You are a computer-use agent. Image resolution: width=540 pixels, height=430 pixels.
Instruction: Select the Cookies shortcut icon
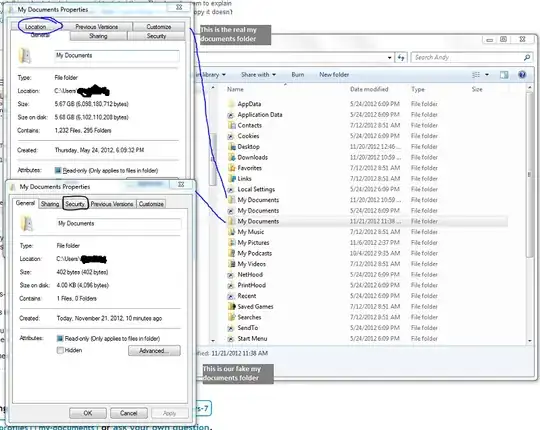coord(231,136)
